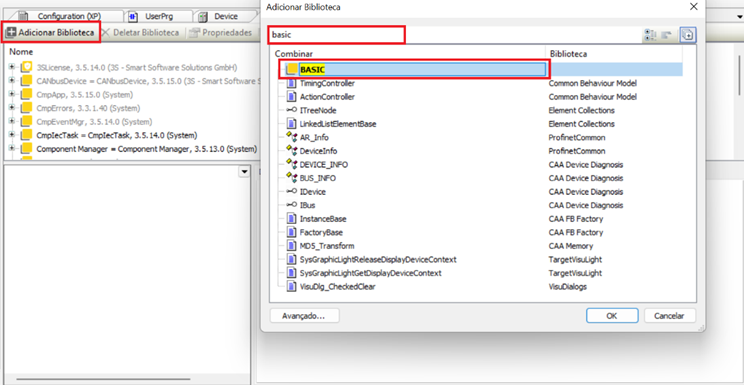
Task: Expand the CmpIecTask library node
Action: [11, 135]
